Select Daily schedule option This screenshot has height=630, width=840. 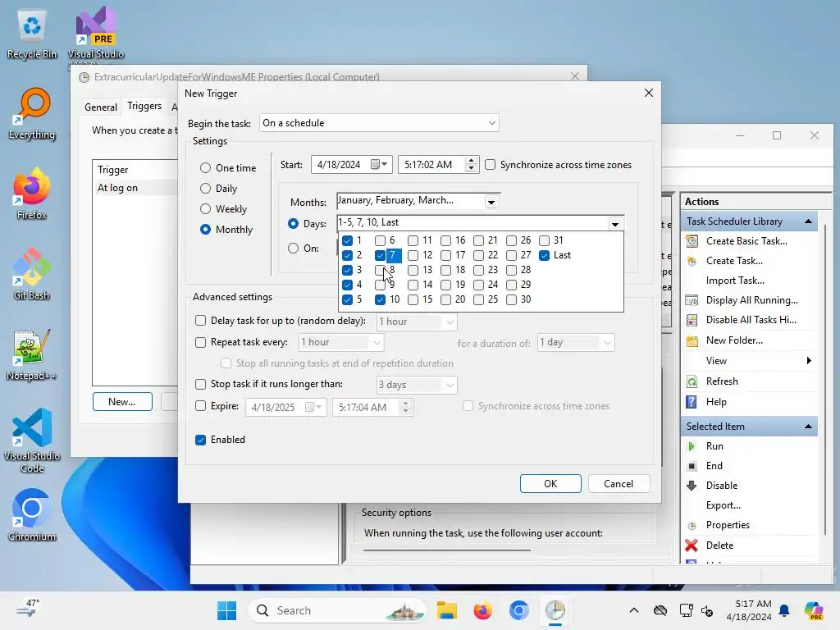205,188
